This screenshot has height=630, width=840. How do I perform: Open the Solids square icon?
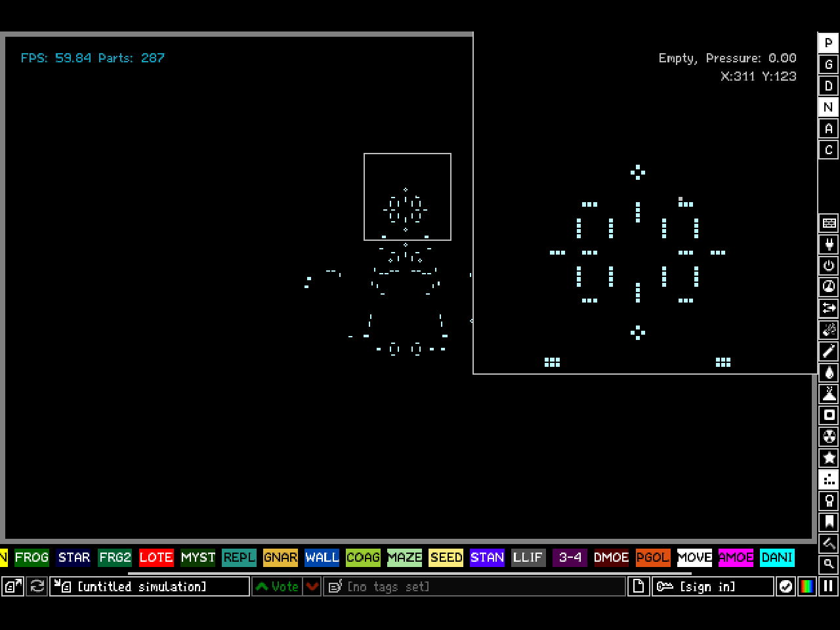pos(829,415)
